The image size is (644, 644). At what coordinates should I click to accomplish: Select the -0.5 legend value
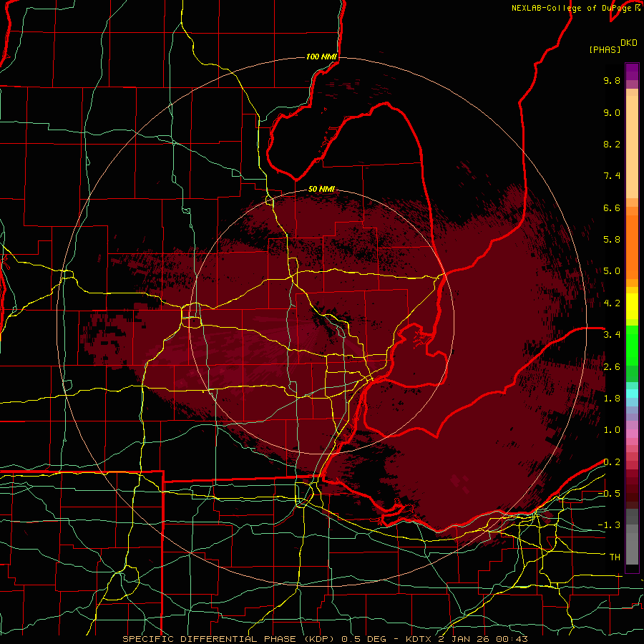(x=609, y=494)
